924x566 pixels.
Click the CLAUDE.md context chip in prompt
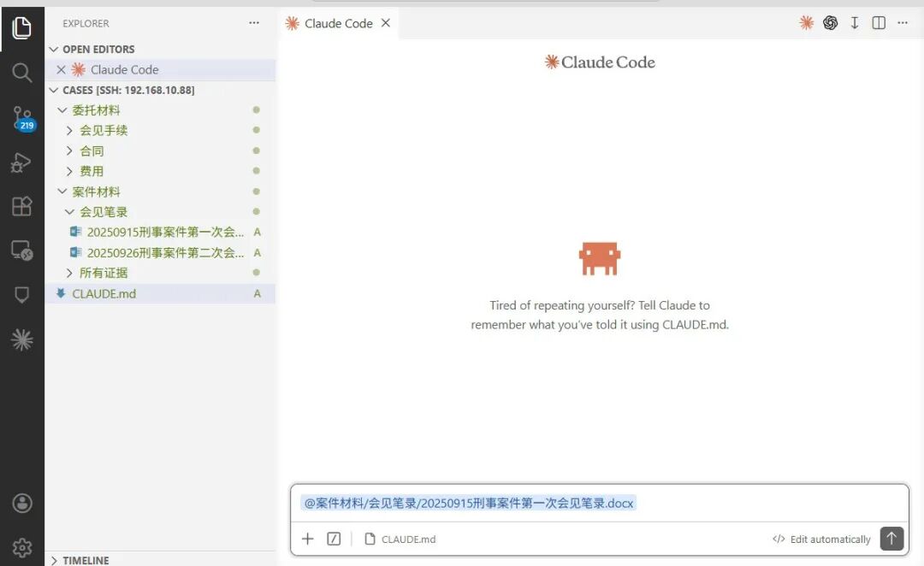[400, 539]
